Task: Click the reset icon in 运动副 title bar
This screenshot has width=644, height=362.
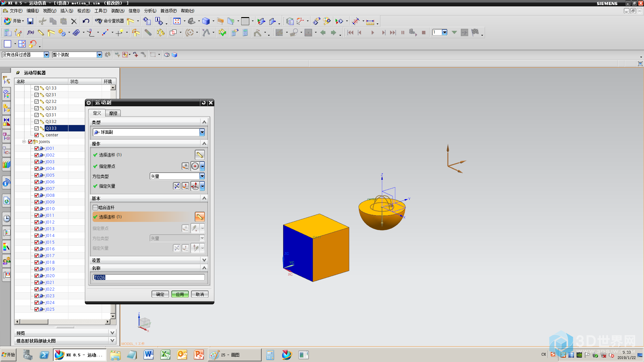Action: click(x=204, y=103)
